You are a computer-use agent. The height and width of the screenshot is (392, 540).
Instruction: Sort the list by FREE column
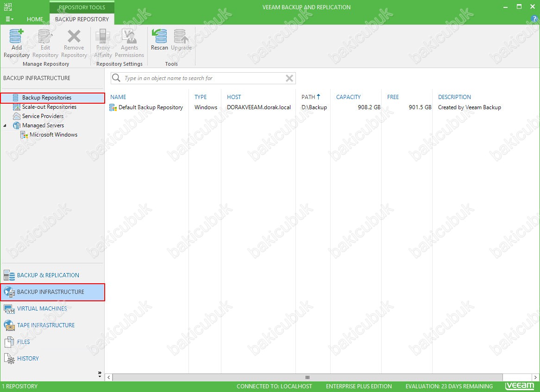[393, 97]
